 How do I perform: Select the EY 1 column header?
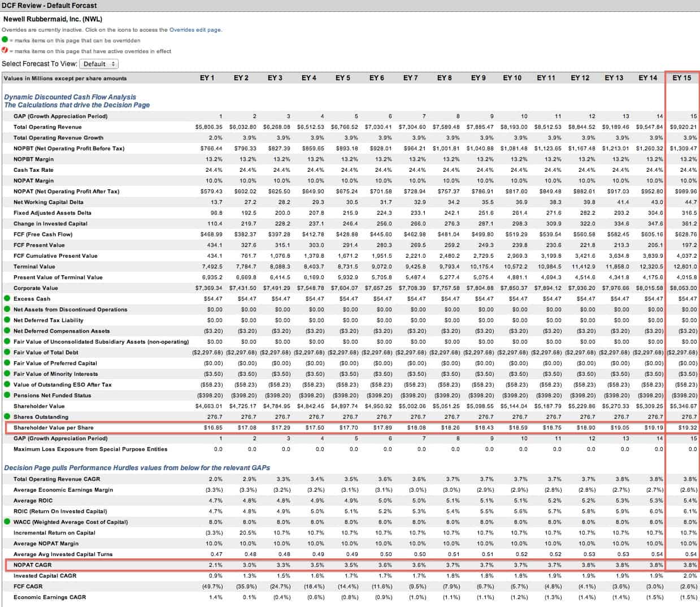207,78
